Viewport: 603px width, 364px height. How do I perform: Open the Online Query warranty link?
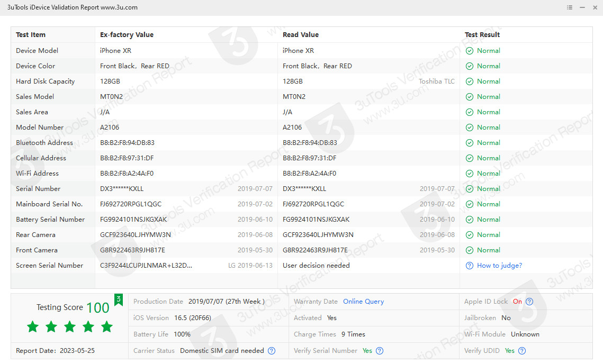click(363, 302)
